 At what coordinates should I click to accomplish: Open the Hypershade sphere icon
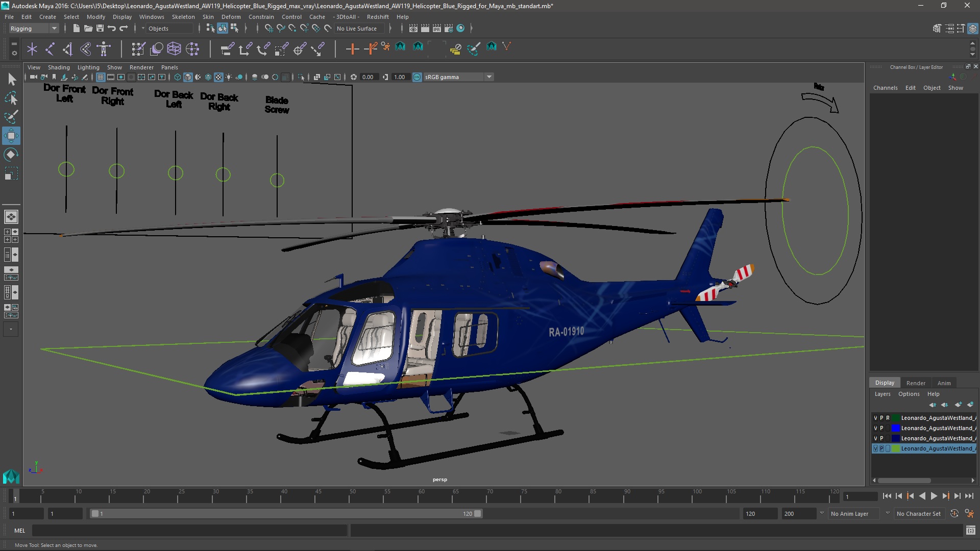coord(460,29)
